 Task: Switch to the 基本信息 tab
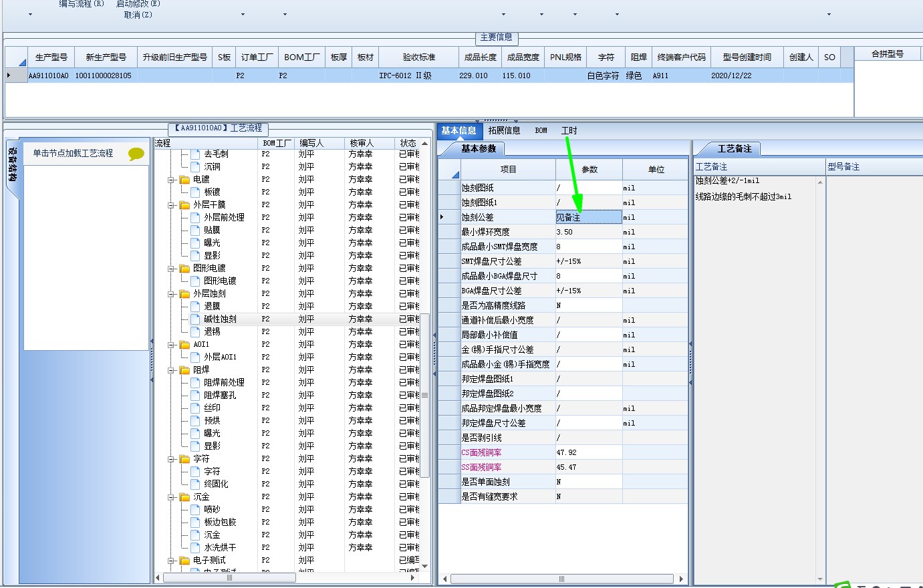pos(459,131)
